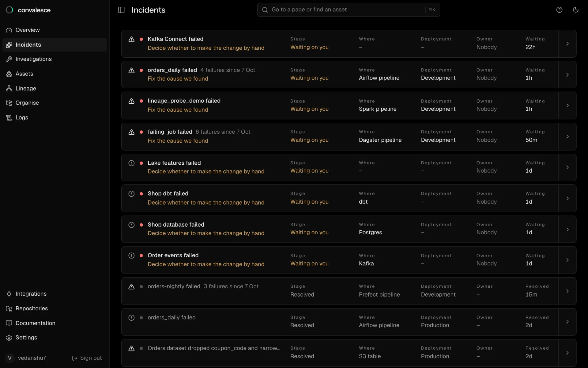The image size is (588, 368).
Task: Click warning triangle icon on Kafka Connect failed
Action: coord(131,39)
